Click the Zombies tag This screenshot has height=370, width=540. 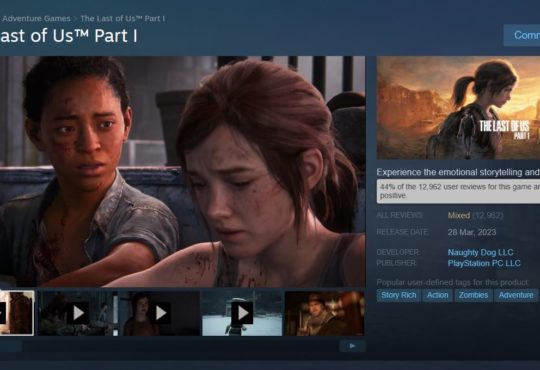(x=473, y=295)
